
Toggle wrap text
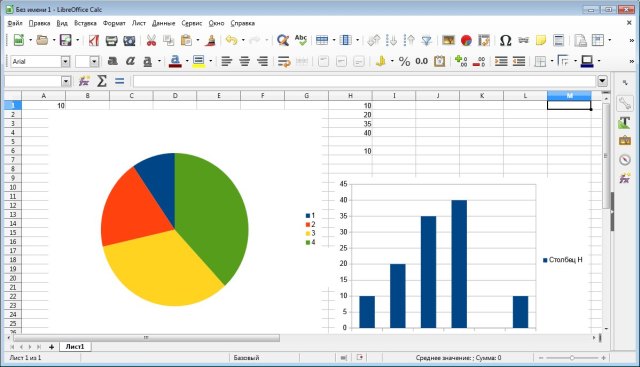(284, 61)
